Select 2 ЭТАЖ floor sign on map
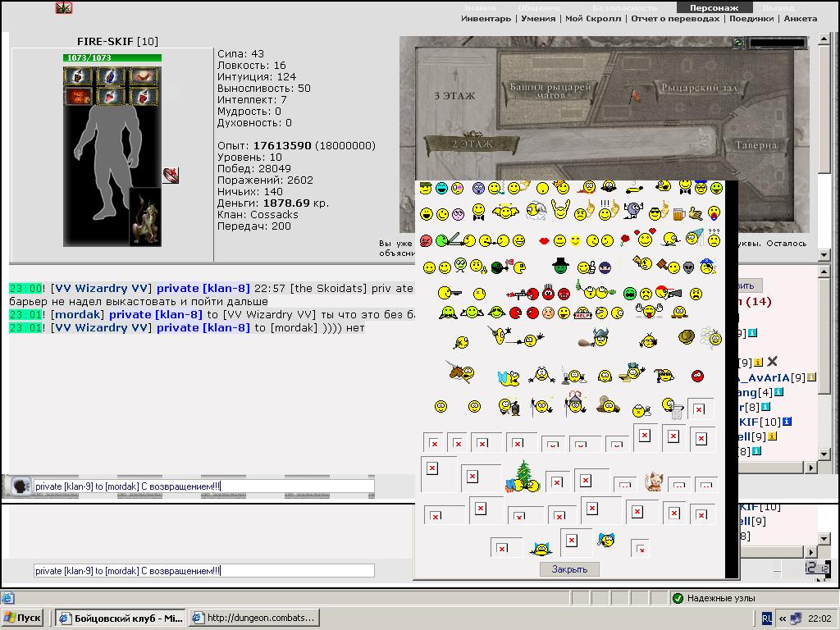The height and width of the screenshot is (630, 840). coord(472,144)
